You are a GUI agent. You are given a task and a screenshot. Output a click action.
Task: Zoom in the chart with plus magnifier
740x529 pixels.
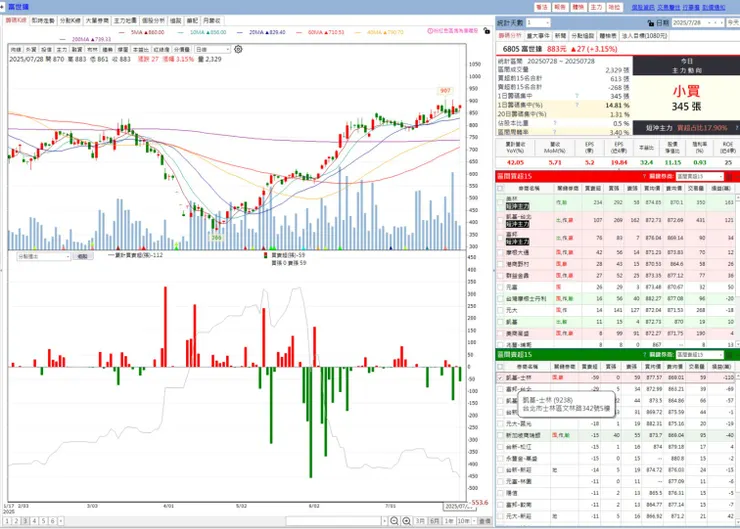tap(406, 521)
